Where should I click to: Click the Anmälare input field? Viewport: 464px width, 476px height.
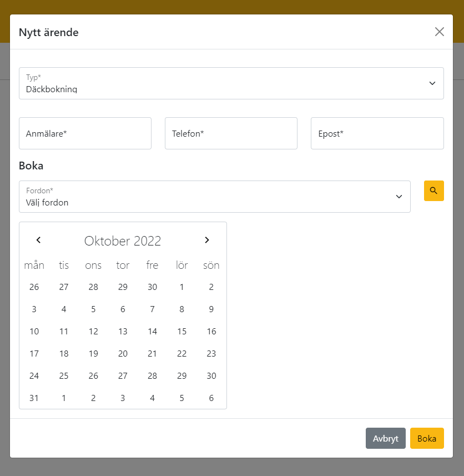point(85,133)
